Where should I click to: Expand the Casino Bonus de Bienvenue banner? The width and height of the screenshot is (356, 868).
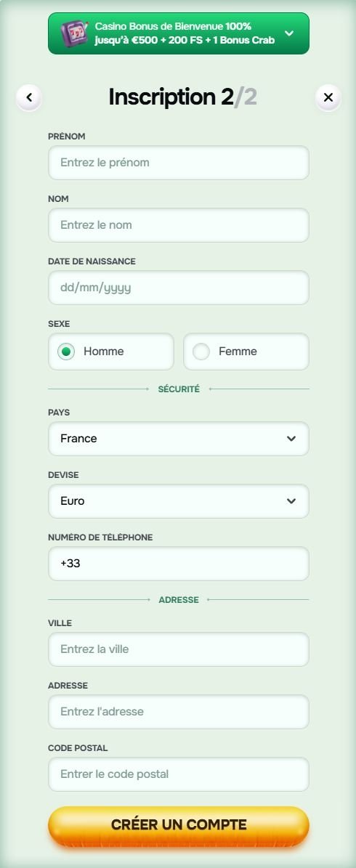pyautogui.click(x=289, y=33)
